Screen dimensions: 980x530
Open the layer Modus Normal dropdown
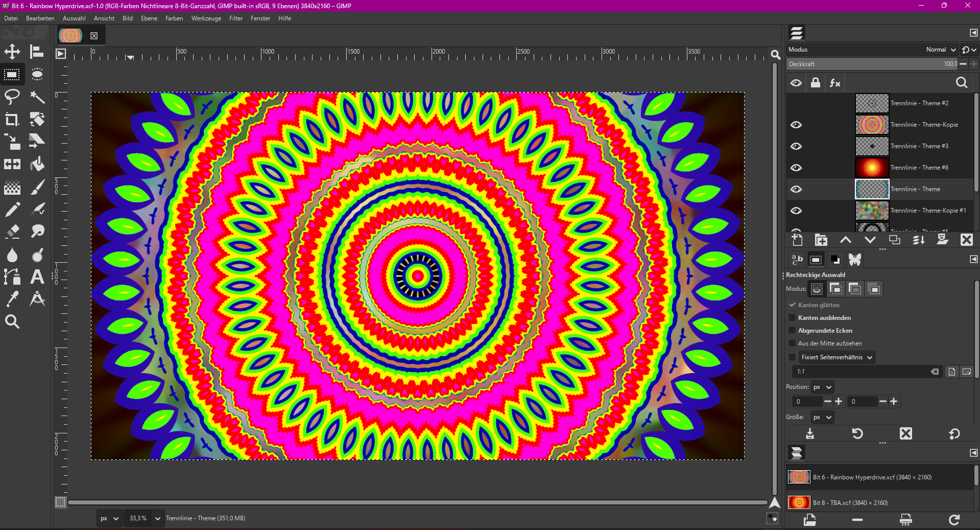(x=941, y=50)
